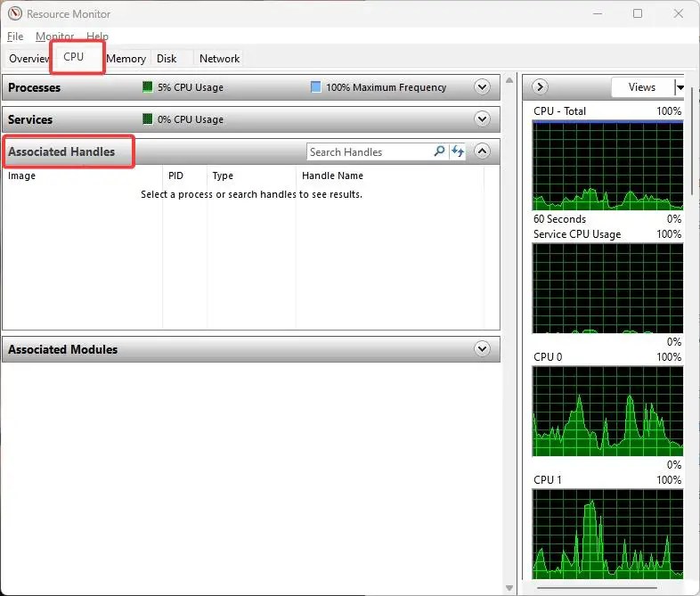Switch to the Memory tab
Viewport: 700px width, 596px height.
[126, 59]
